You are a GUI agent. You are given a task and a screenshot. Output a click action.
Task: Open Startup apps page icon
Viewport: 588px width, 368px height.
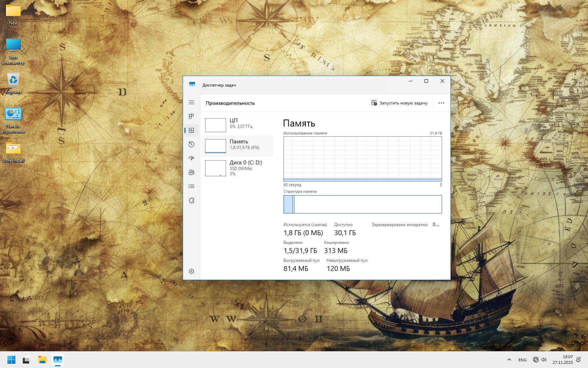tap(191, 158)
